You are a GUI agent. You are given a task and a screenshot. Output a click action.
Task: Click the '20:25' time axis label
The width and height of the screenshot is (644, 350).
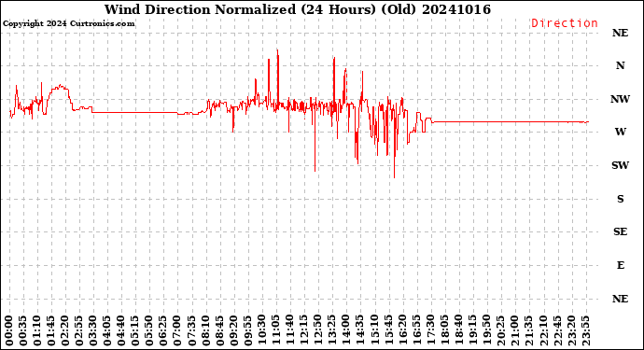point(500,330)
